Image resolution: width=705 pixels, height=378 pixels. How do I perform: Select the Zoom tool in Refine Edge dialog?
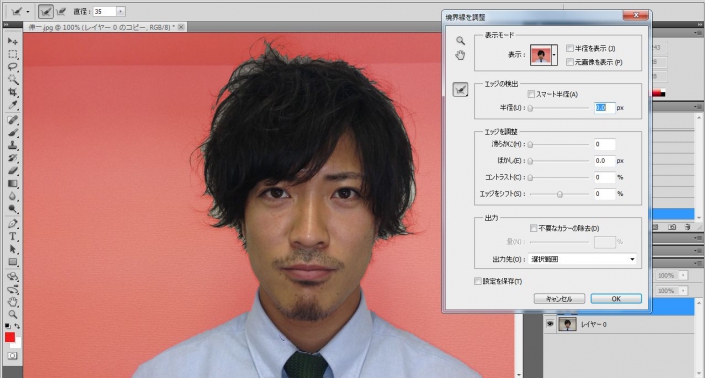460,41
